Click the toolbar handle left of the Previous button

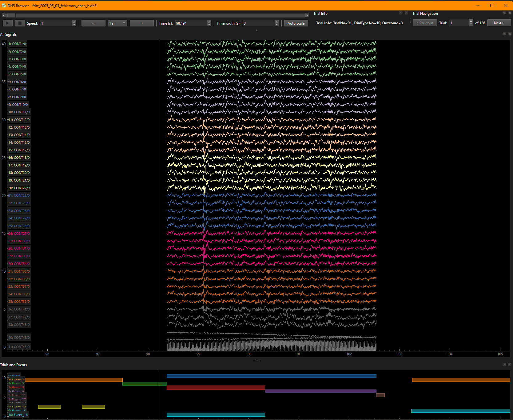pyautogui.click(x=411, y=21)
